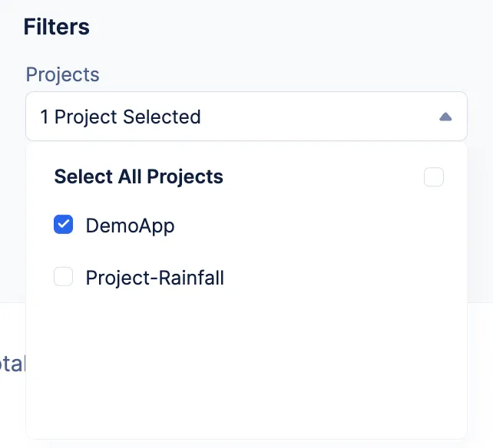Enable the Project-Rainfall checkbox
493x448 pixels.
(63, 276)
